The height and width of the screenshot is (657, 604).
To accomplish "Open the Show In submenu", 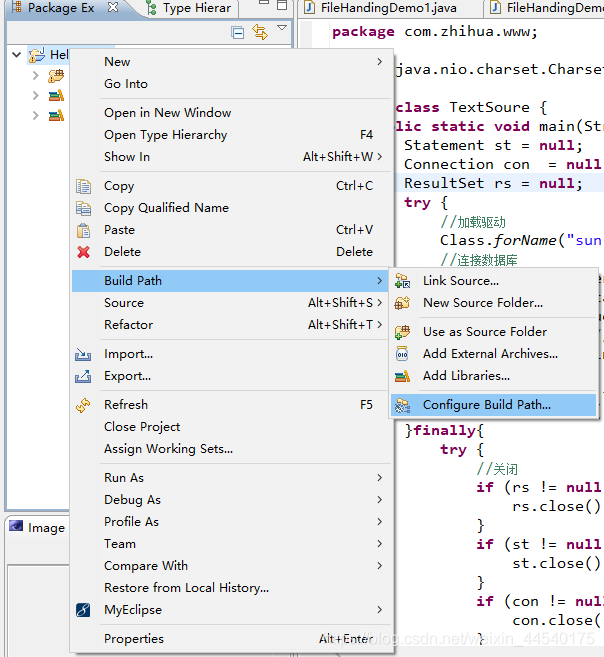I will 232,157.
